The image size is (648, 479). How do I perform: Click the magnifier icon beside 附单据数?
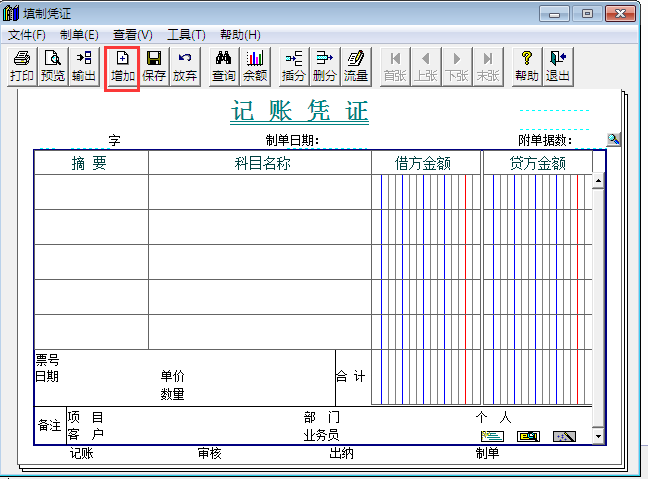pyautogui.click(x=613, y=139)
